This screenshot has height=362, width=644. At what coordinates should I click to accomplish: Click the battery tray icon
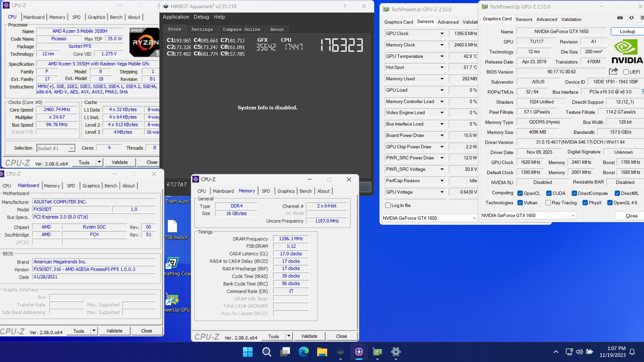pos(589,352)
